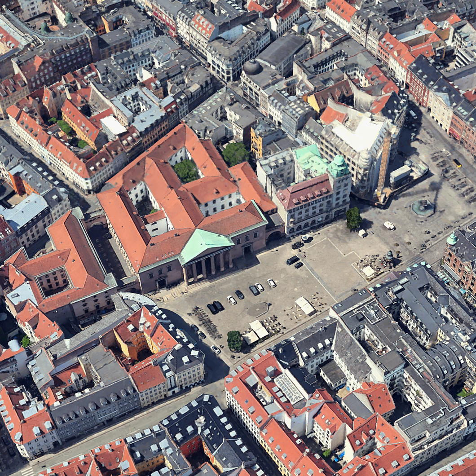Select the glass skylight on the red roof
The width and height of the screenshot is (476, 476).
[289, 388]
